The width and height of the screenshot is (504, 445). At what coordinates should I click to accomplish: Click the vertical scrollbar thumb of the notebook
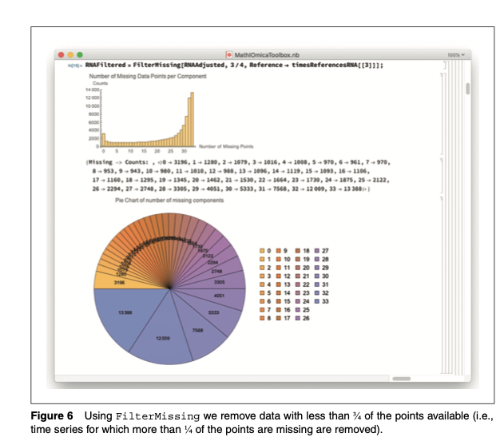click(468, 89)
